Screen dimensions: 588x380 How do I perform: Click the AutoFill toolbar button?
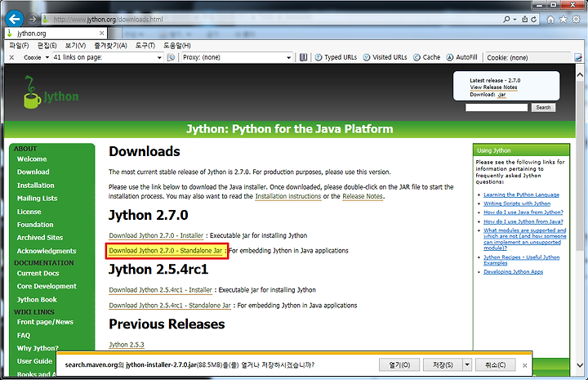[x=462, y=57]
